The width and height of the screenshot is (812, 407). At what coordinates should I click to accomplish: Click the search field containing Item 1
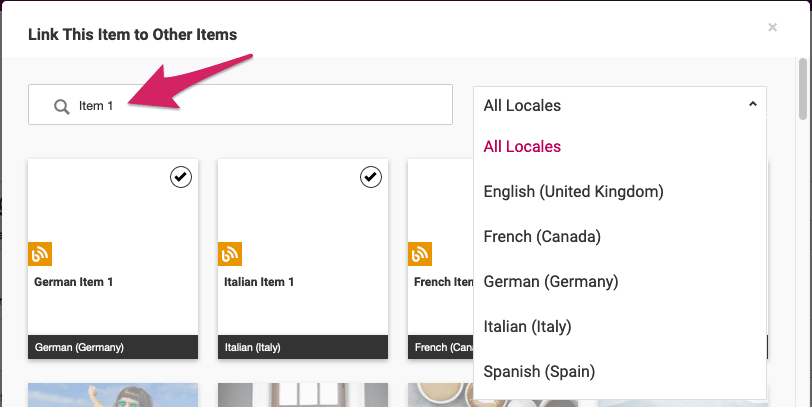[x=240, y=105]
